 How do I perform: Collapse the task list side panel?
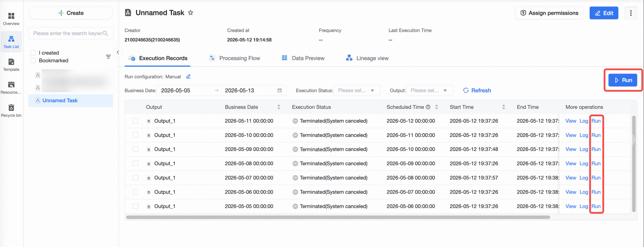coord(118,53)
